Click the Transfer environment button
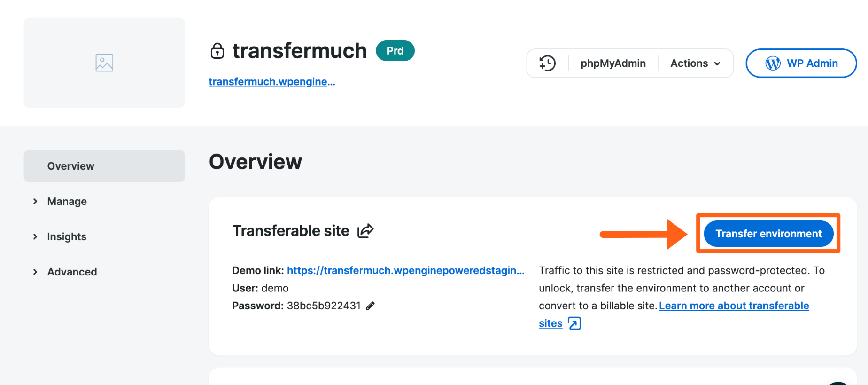Screen dimensions: 868x385 pyautogui.click(x=767, y=233)
